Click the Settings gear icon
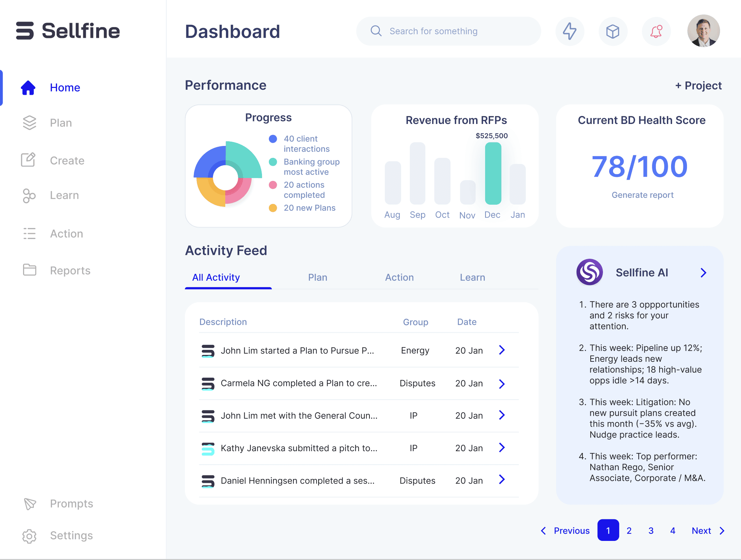Screen dimensions: 741x560 (x=29, y=536)
